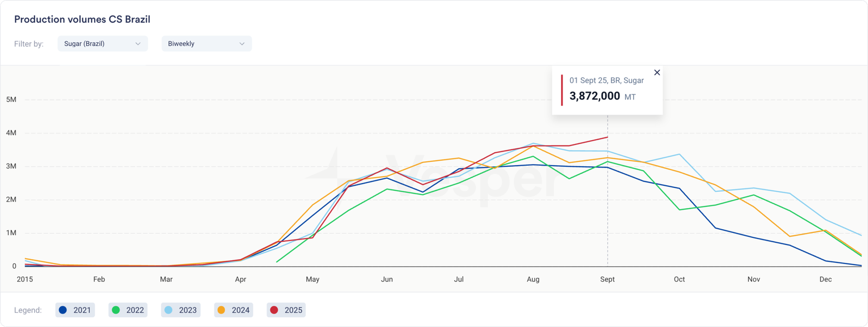
Task: Click the red 2025 line endpoint at Sept
Action: [x=607, y=137]
